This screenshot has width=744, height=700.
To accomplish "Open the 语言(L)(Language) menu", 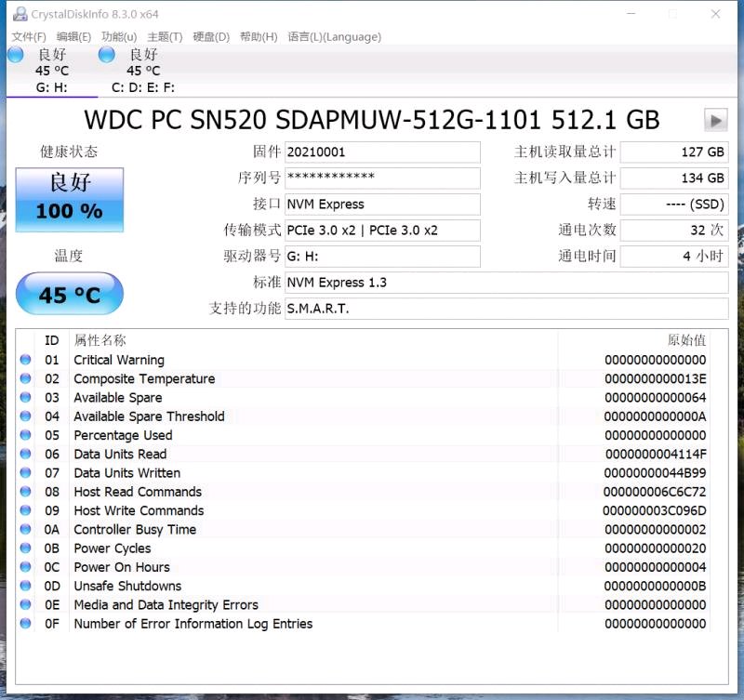I will point(335,37).
